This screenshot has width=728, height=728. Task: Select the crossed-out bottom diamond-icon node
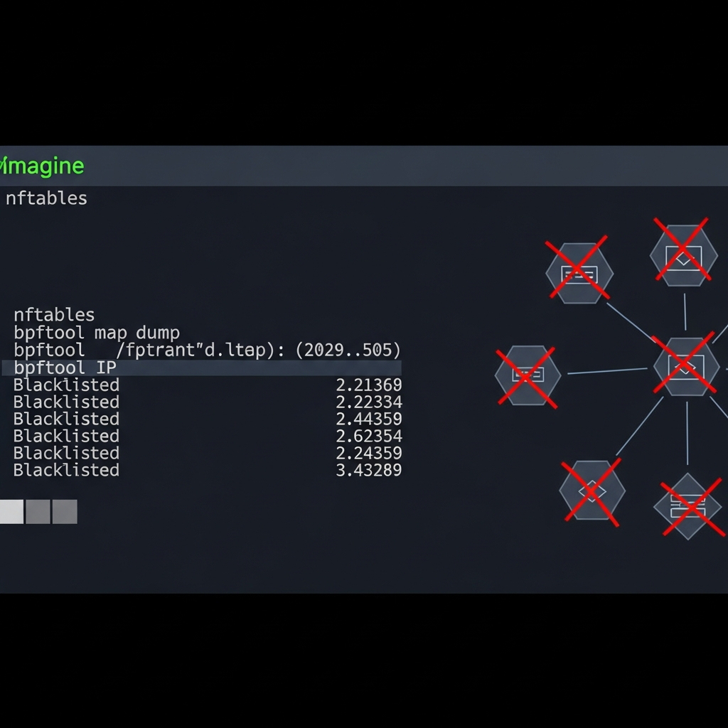[x=592, y=491]
